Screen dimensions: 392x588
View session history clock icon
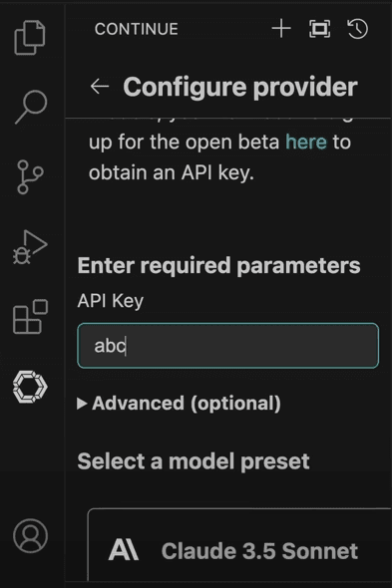coord(358,29)
